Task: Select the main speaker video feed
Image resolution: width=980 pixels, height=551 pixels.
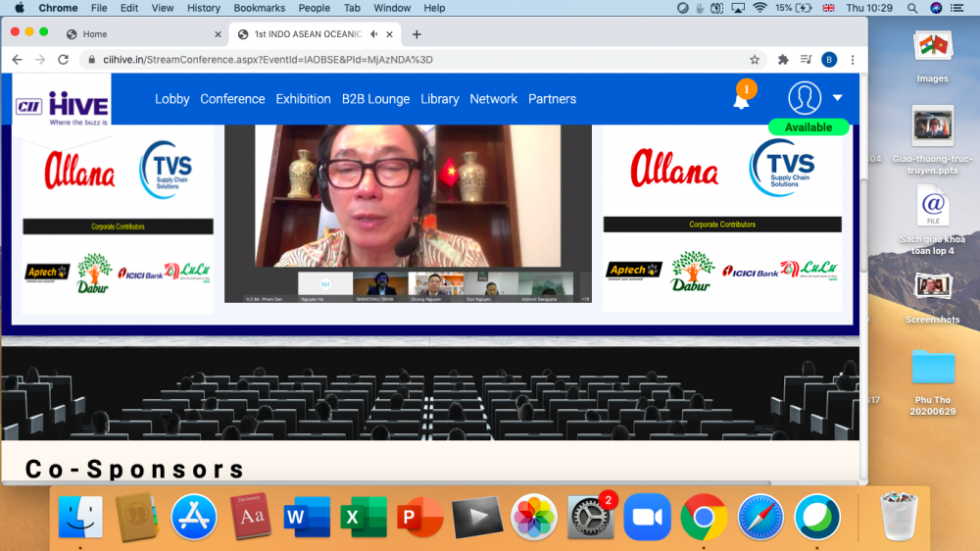Action: 408,196
